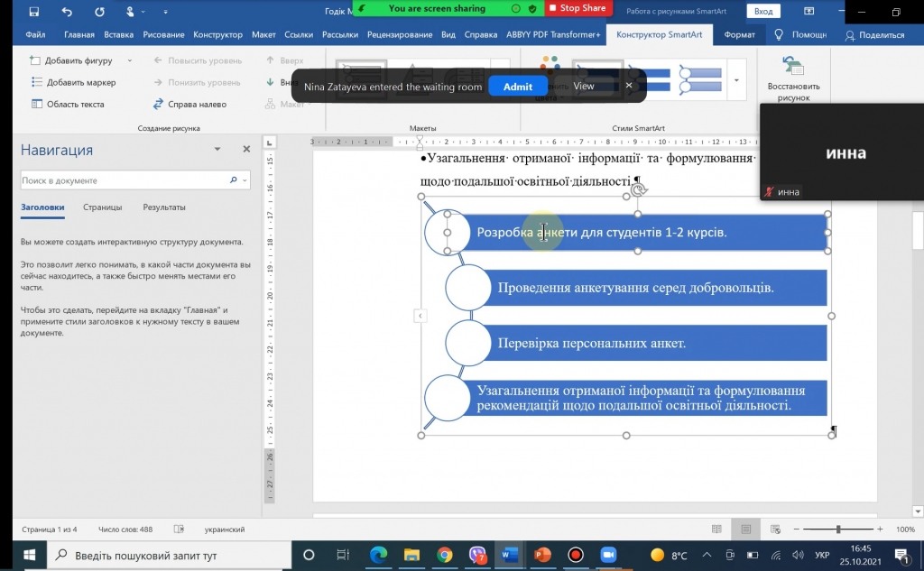924x571 pixels.
Task: Click the Zoom security shield icon
Action: pyautogui.click(x=532, y=9)
